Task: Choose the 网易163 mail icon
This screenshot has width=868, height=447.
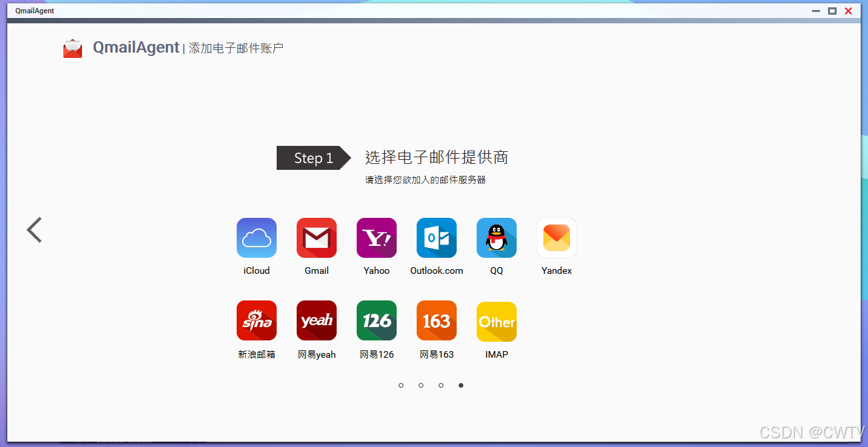Action: tap(437, 320)
